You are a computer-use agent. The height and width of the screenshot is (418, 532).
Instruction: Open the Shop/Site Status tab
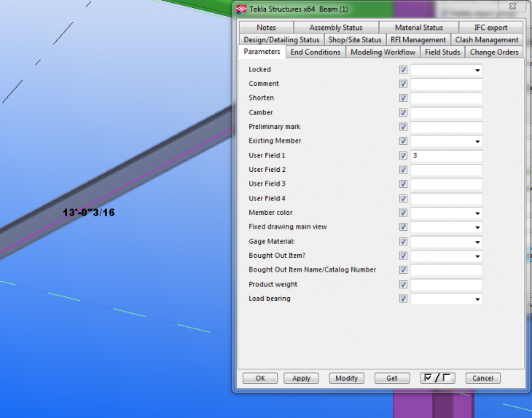click(x=355, y=40)
